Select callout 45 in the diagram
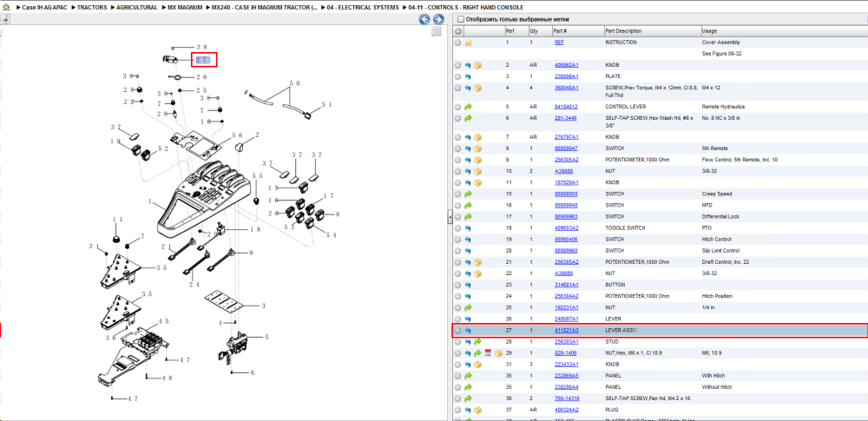868x421 pixels. pos(164,320)
